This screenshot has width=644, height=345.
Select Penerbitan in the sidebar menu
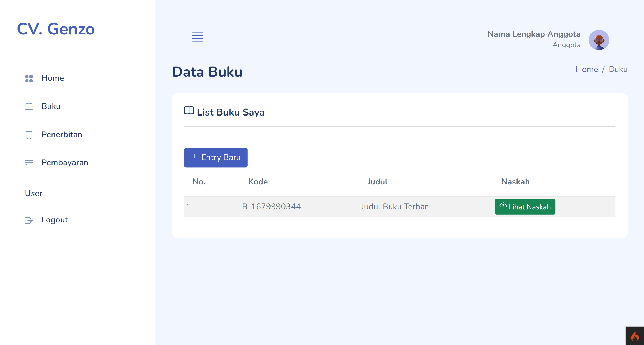pyautogui.click(x=62, y=135)
